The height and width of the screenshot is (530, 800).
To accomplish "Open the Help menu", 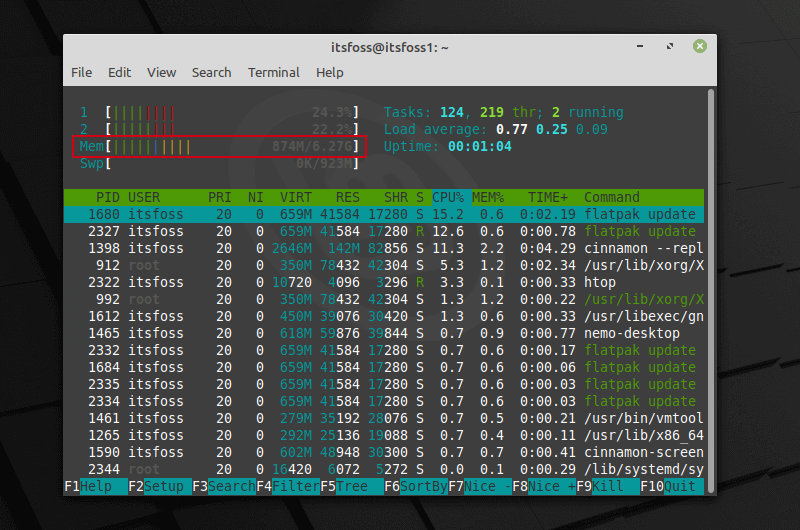I will (330, 72).
